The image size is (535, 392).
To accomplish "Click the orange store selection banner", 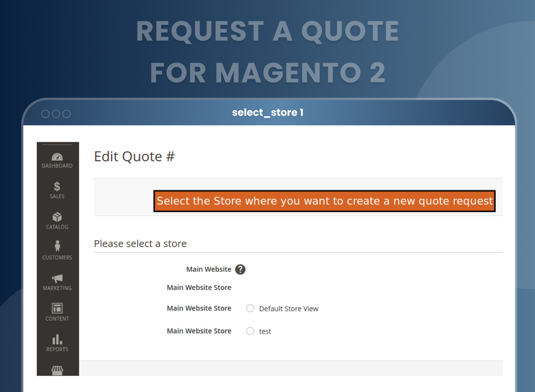I will tap(324, 201).
